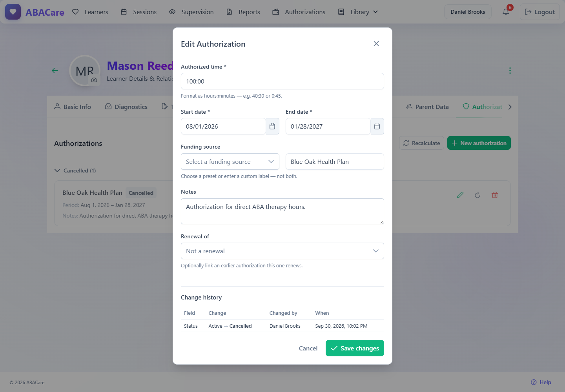Open the Sessions page
Viewport: 565px width, 392px height.
(139, 12)
